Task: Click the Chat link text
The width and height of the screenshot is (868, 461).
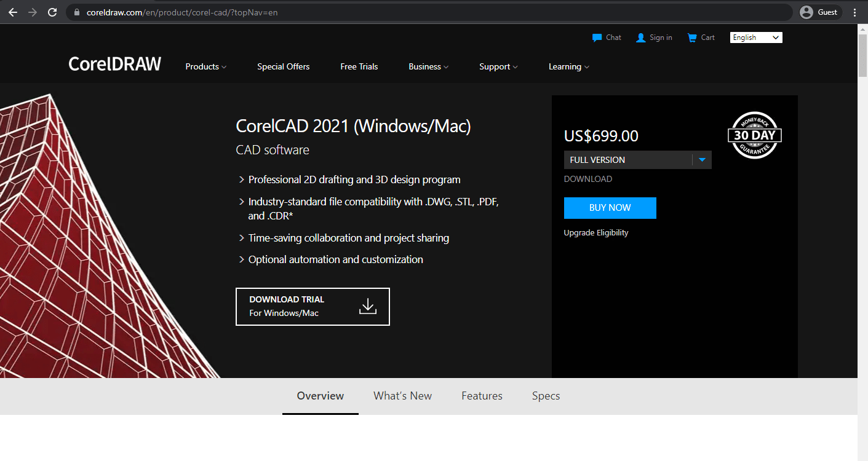Action: (x=614, y=37)
